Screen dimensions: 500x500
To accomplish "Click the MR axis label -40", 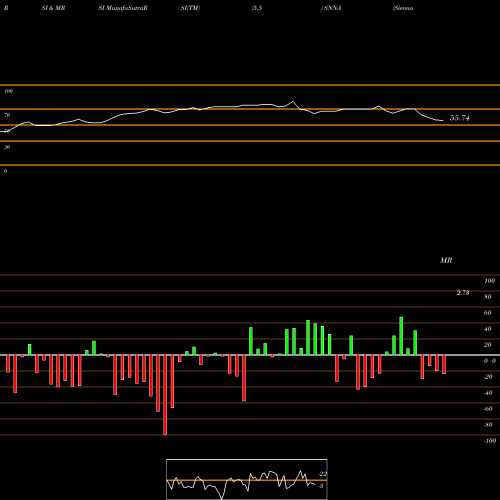I will [488, 393].
